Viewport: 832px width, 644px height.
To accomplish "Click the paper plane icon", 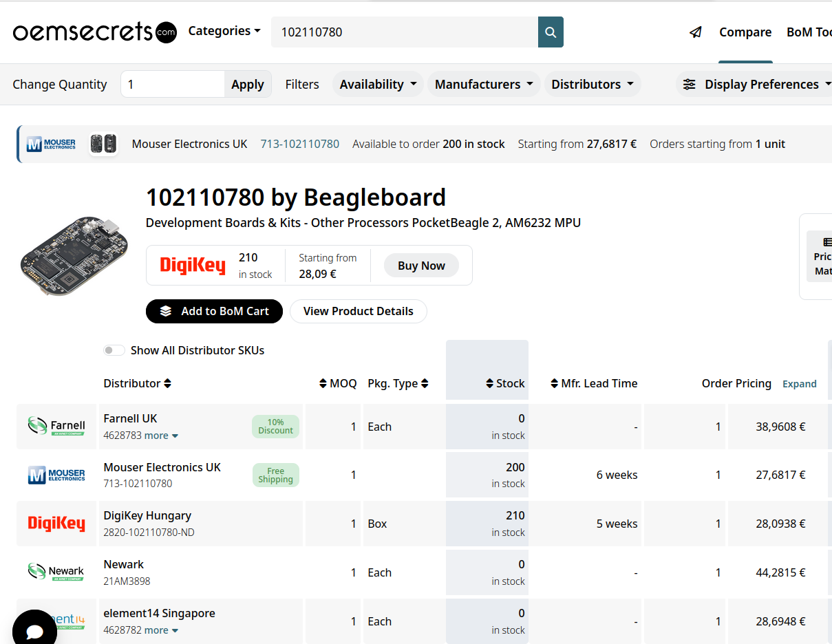I will click(x=696, y=32).
